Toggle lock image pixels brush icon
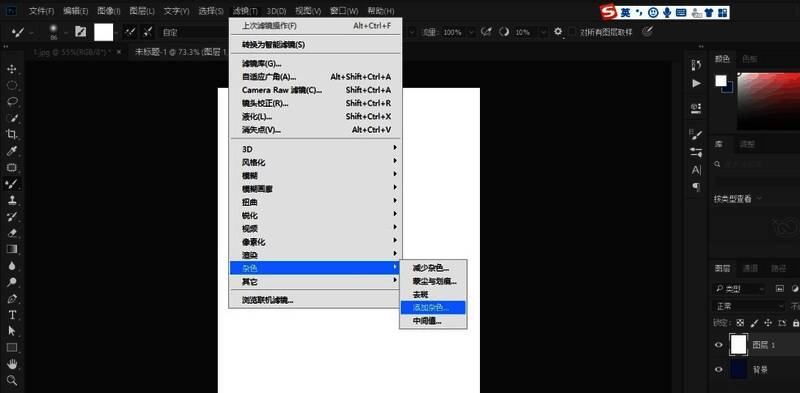The width and height of the screenshot is (800, 393). (x=755, y=323)
